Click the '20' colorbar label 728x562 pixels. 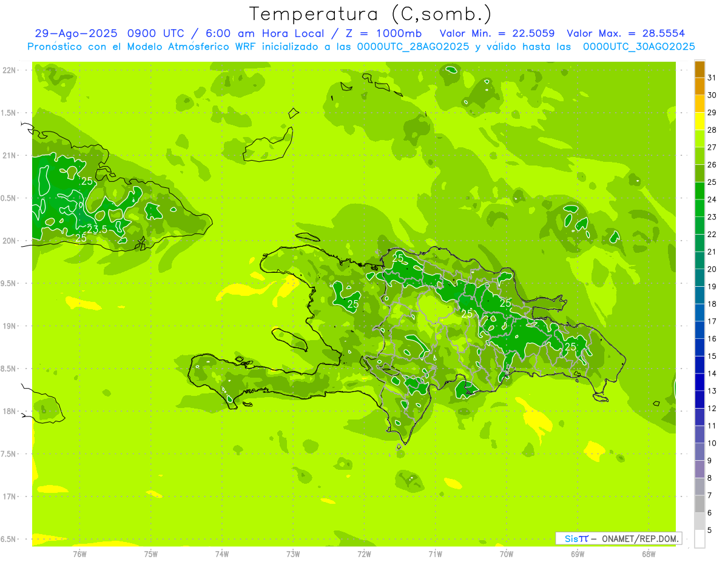(712, 269)
